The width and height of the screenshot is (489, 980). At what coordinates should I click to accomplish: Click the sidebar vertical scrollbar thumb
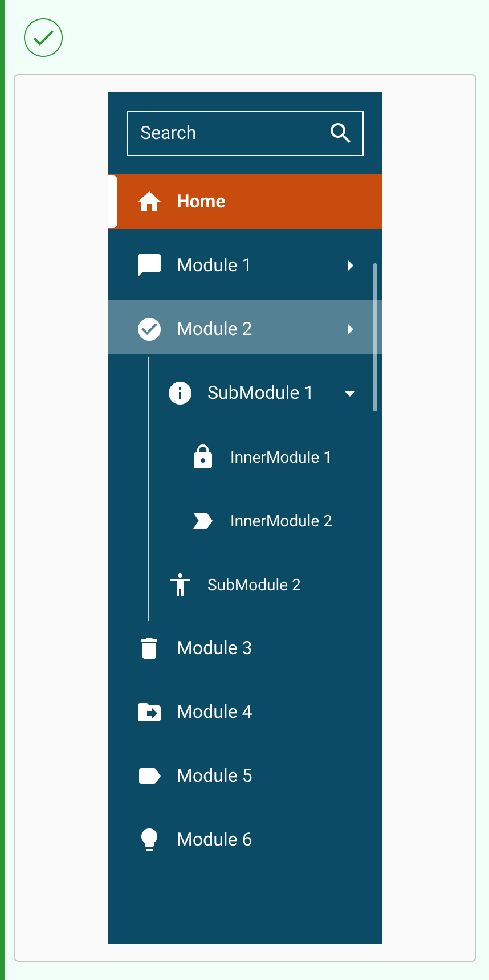(374, 336)
